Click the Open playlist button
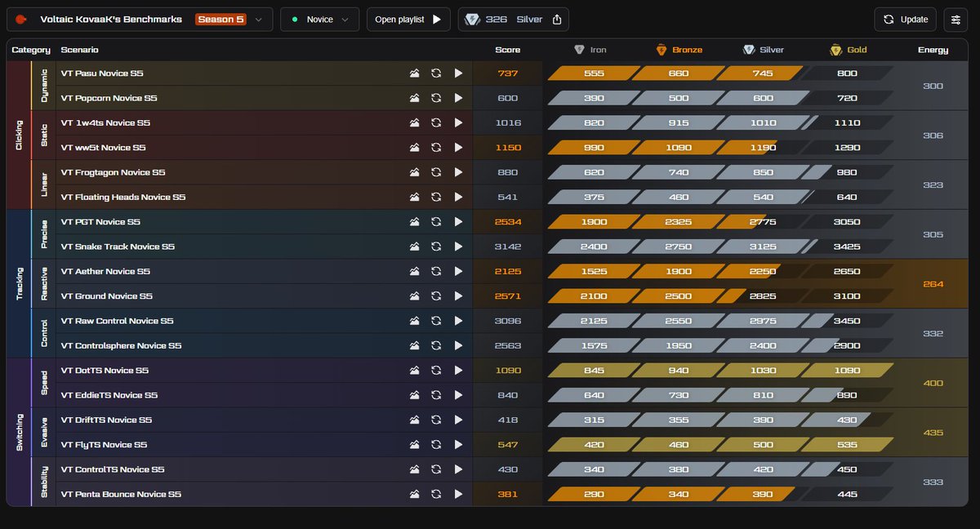The height and width of the screenshot is (529, 980). pos(408,20)
